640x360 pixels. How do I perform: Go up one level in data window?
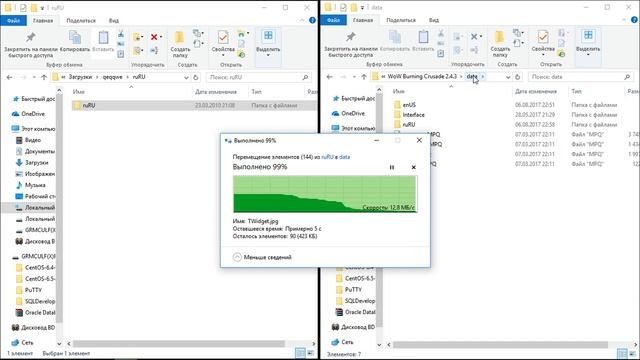pos(364,77)
